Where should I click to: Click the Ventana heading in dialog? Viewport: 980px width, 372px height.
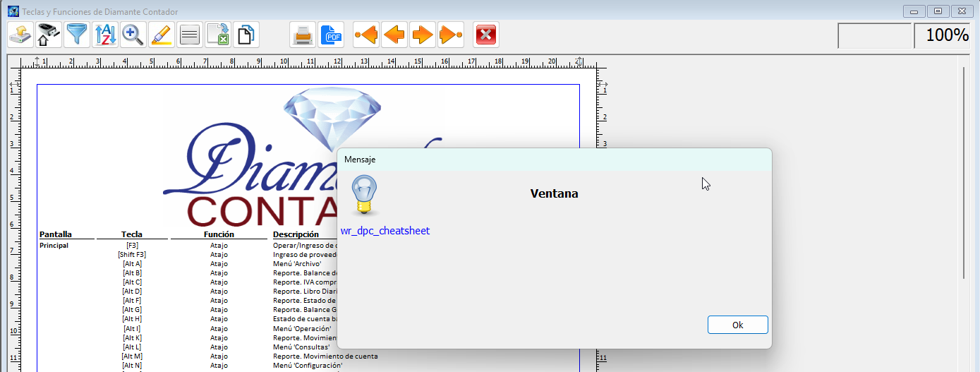tap(555, 193)
